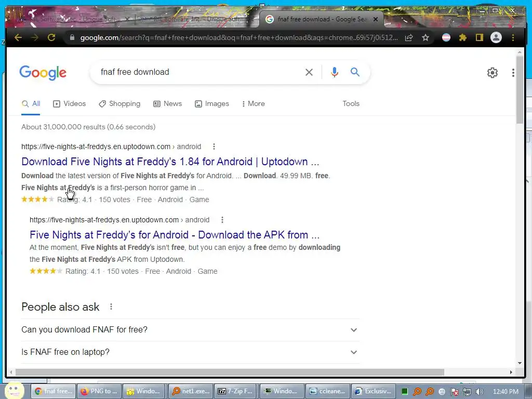Open Chrome's three-dot menu
This screenshot has width=532, height=399.
coord(513,37)
